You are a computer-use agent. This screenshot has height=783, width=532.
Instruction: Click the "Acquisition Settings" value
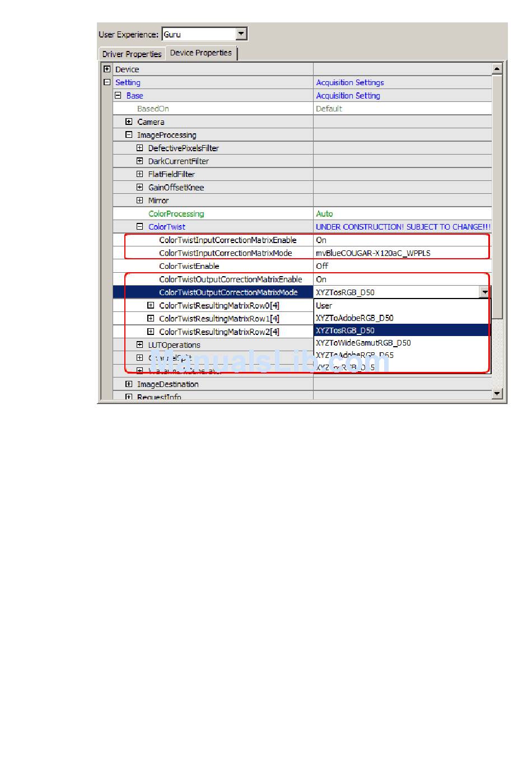pos(350,82)
